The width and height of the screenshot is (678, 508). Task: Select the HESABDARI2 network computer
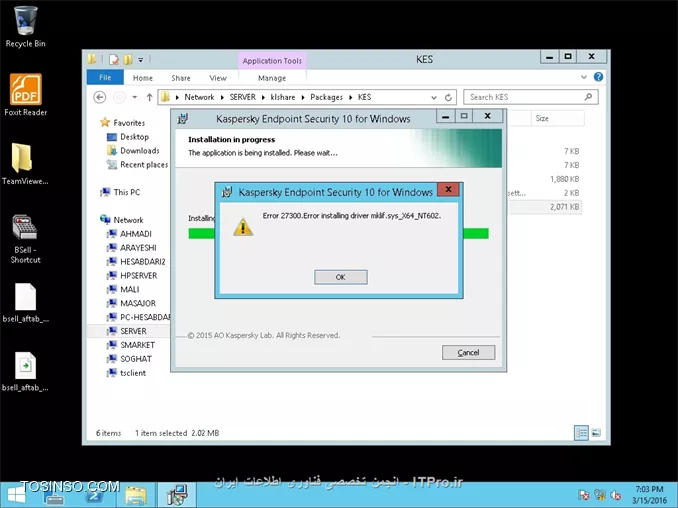(x=136, y=262)
